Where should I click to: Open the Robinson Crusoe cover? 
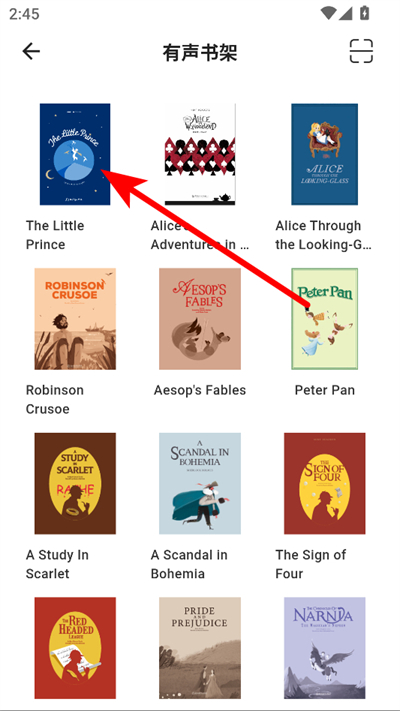75,319
